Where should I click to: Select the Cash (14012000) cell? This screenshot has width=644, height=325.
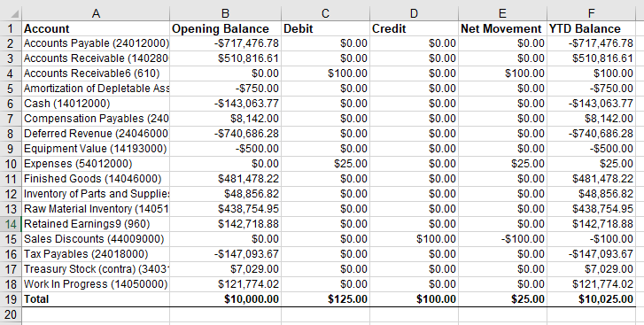tap(96, 104)
